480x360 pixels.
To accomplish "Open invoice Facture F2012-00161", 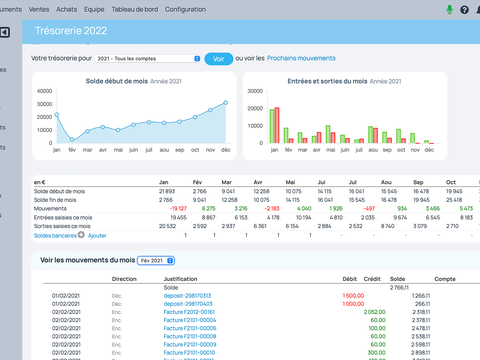I will [189, 312].
